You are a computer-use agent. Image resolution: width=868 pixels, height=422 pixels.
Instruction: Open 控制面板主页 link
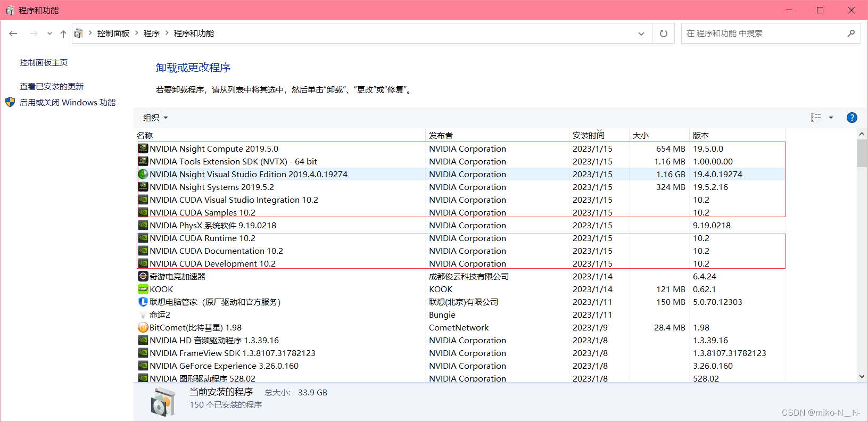pos(44,63)
